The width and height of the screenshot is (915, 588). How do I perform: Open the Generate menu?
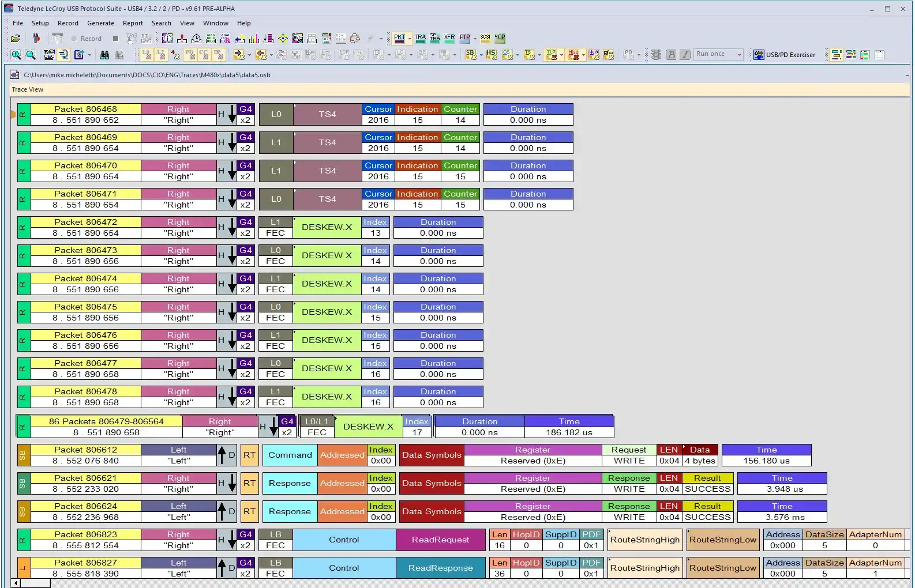click(x=100, y=23)
